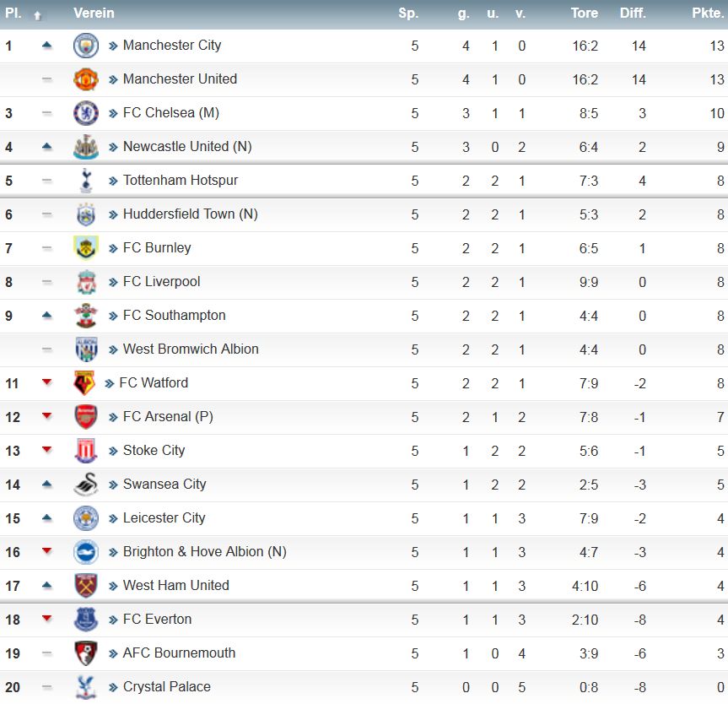Click the Manchester United club crest
728x704 pixels.
pyautogui.click(x=86, y=79)
